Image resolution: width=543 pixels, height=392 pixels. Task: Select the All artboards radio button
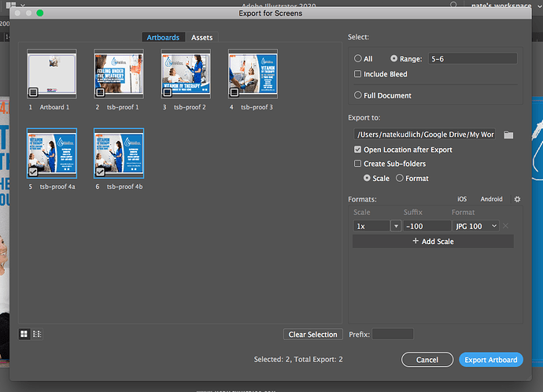(x=358, y=58)
